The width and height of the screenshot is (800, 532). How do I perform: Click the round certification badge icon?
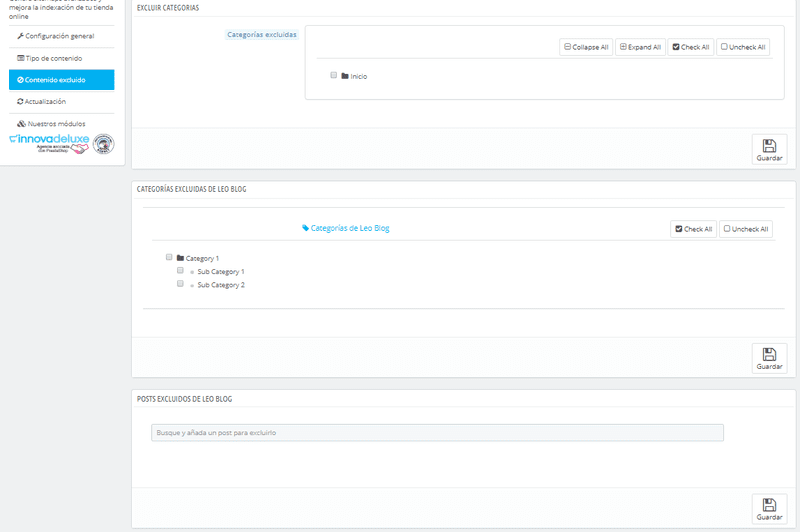pyautogui.click(x=104, y=144)
